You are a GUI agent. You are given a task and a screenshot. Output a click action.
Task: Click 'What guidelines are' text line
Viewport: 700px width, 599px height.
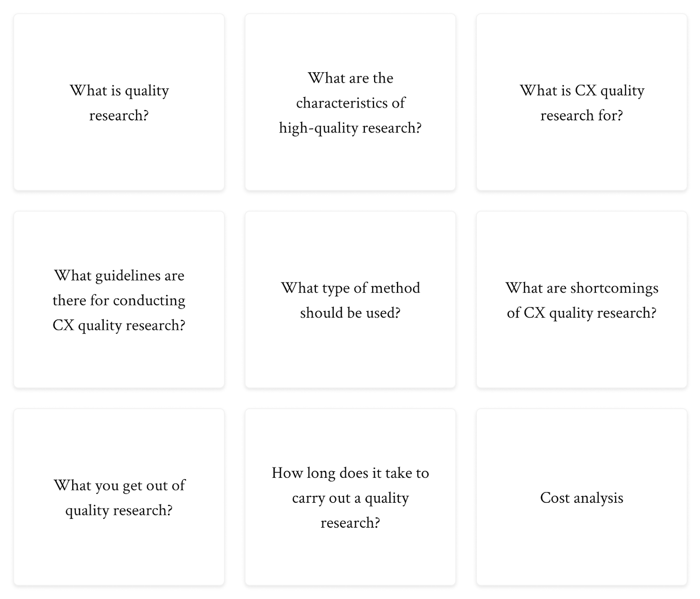pyautogui.click(x=119, y=276)
